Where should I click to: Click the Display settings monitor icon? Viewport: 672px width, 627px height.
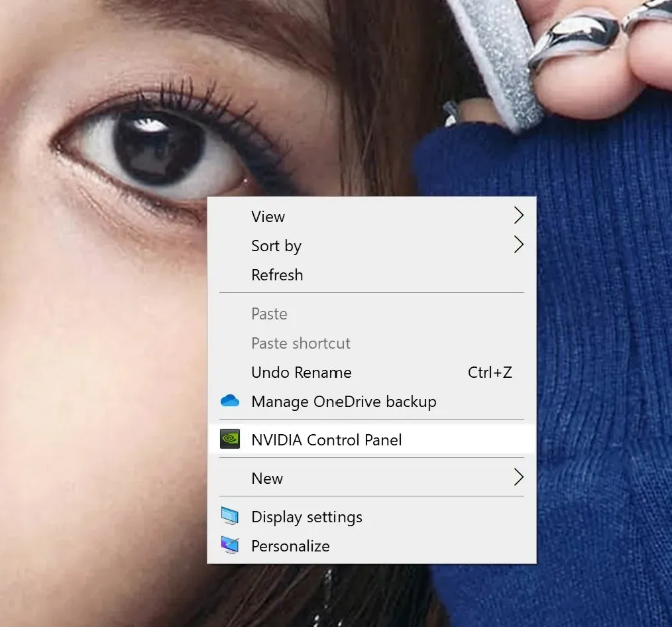(x=229, y=516)
